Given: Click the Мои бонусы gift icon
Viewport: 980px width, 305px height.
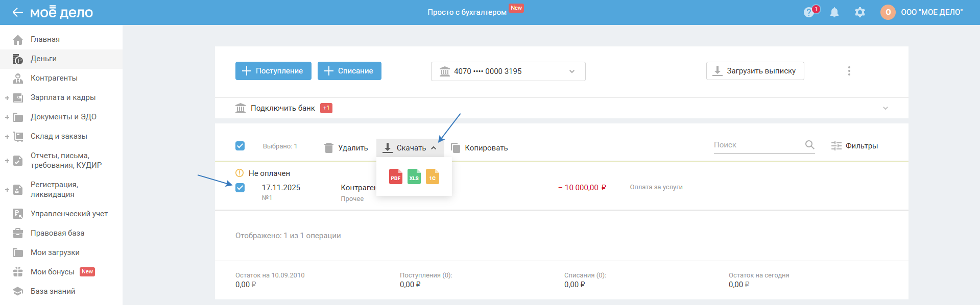Looking at the screenshot, I should [18, 272].
